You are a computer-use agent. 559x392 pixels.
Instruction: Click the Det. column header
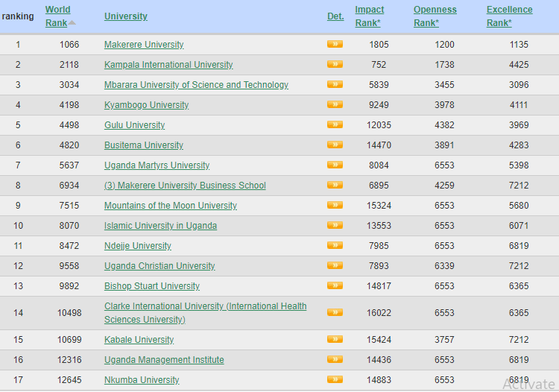[x=335, y=16]
